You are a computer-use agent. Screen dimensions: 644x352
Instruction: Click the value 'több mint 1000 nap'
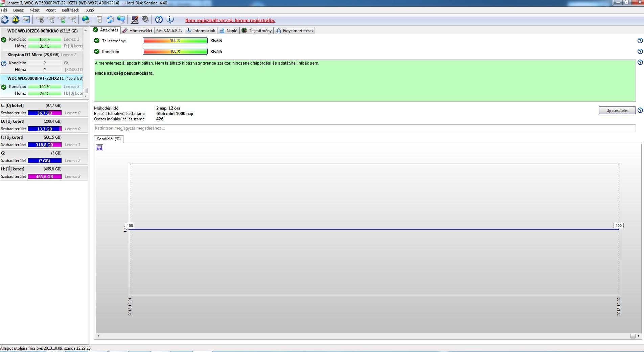(x=175, y=114)
